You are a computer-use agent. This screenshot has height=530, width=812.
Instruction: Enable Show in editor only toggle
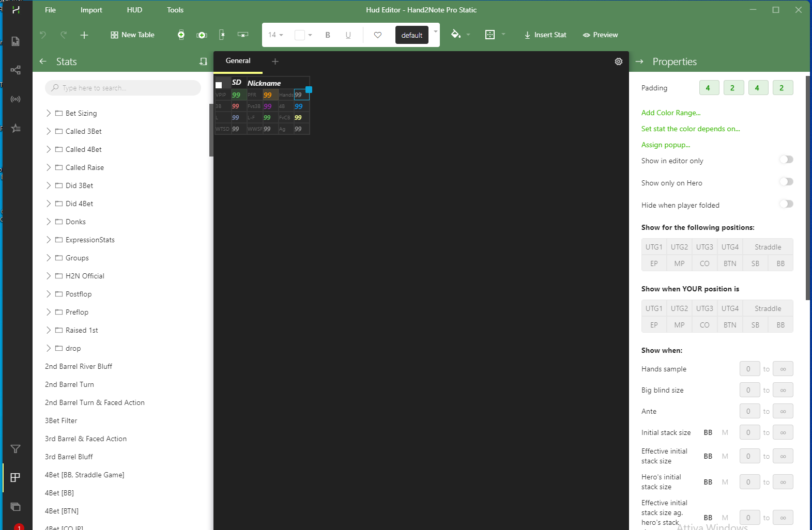pyautogui.click(x=786, y=160)
